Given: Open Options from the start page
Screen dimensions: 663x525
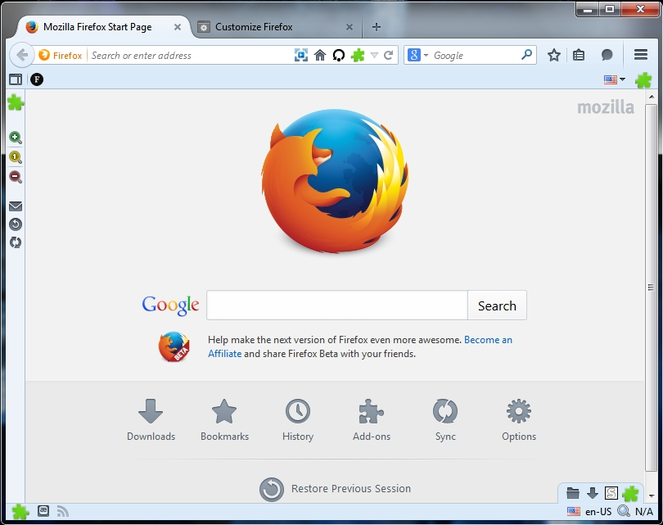Looking at the screenshot, I should [x=519, y=420].
